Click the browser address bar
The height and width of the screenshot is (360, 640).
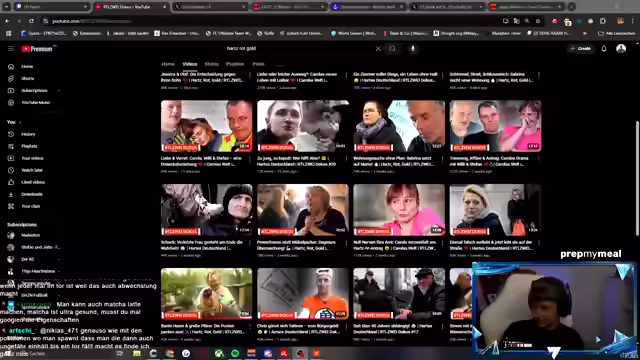[269, 21]
